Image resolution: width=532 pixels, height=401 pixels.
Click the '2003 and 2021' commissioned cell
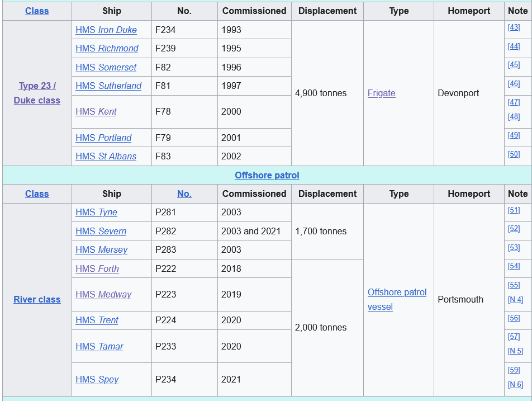[x=254, y=231]
